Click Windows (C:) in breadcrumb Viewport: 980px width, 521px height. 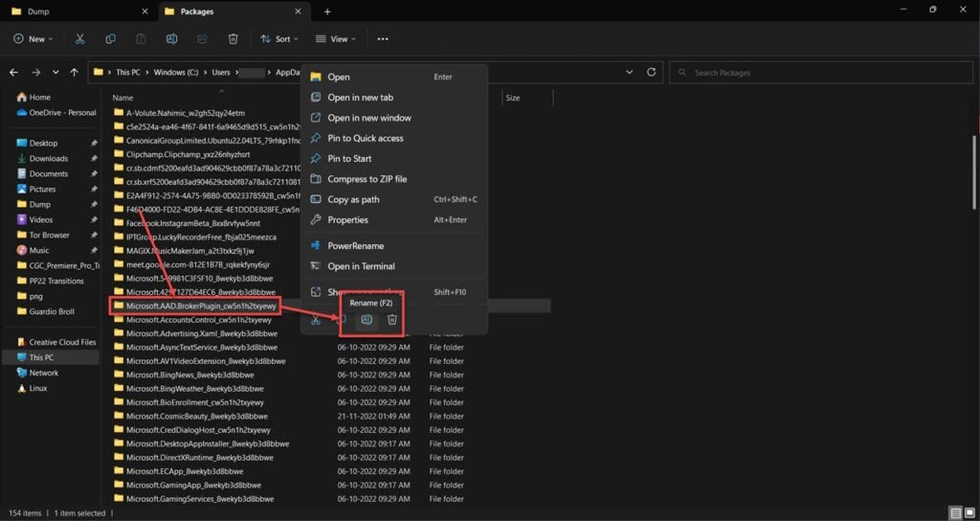click(176, 73)
